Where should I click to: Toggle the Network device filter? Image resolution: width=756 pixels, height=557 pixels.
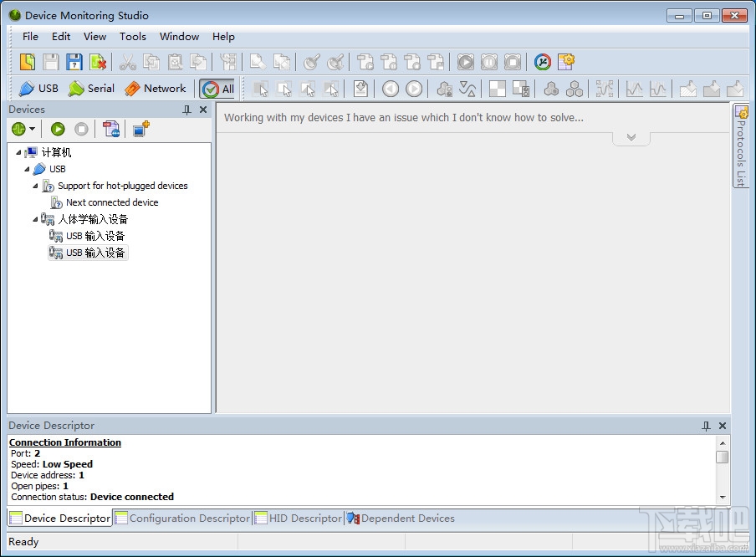155,89
